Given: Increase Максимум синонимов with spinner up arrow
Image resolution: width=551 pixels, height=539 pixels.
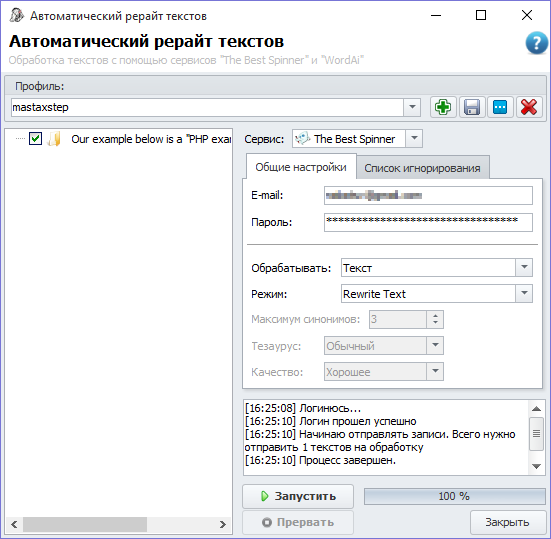Looking at the screenshot, I should 435,315.
